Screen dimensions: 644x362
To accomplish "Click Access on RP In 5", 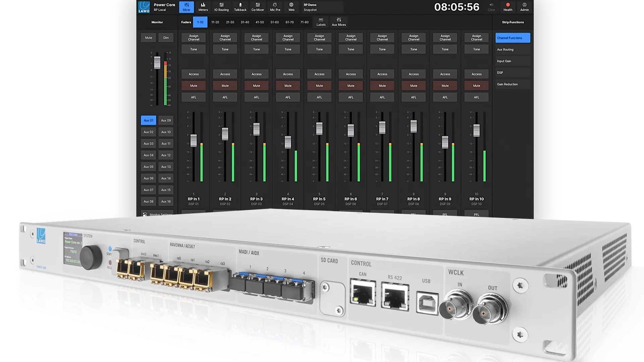I will tap(319, 74).
